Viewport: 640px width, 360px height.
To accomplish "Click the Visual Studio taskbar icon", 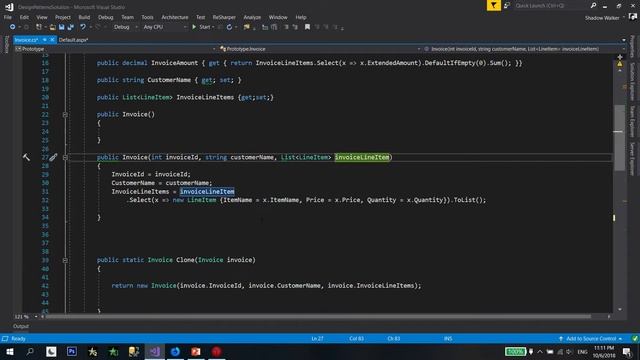I will 155,351.
